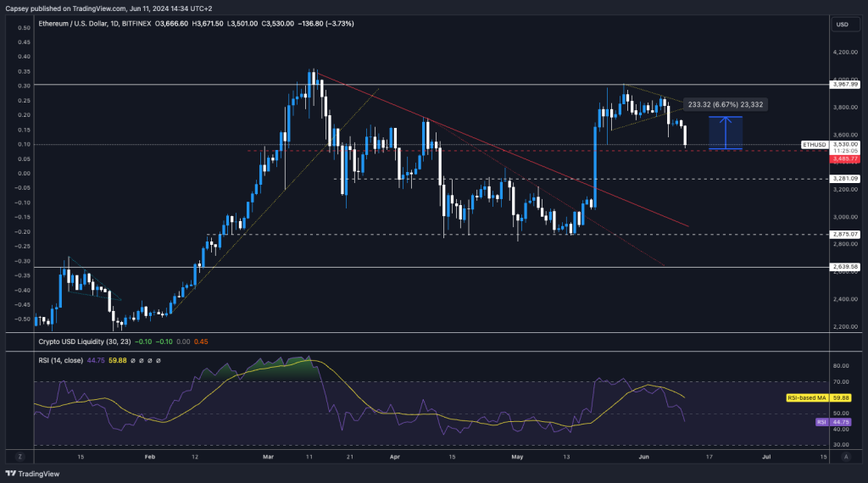Toggle auto-scale with the A button

pyautogui.click(x=846, y=457)
